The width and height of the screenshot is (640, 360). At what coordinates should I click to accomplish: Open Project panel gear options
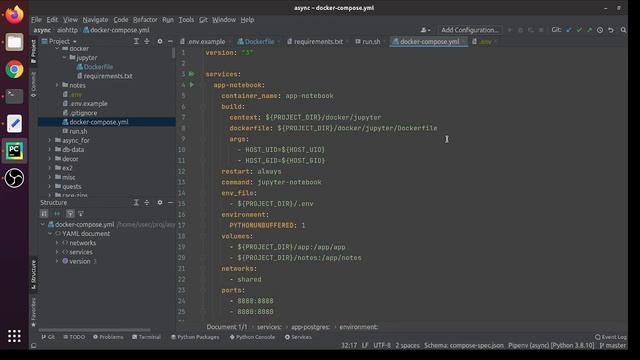point(160,41)
